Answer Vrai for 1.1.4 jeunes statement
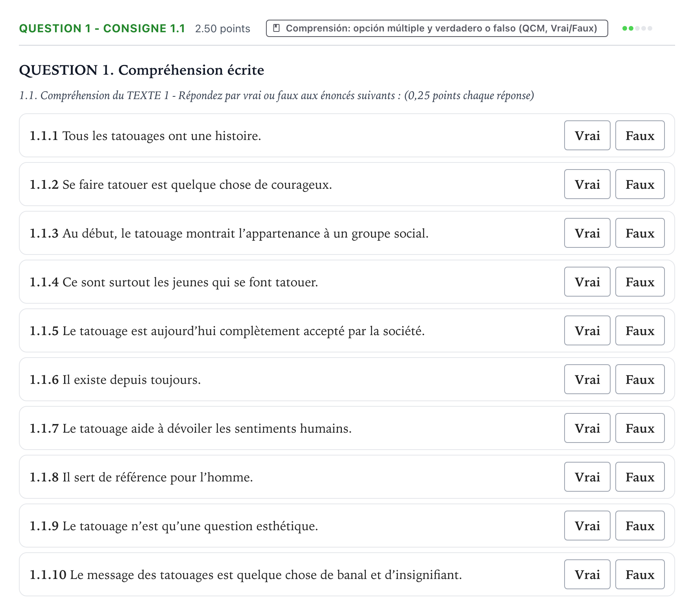Viewport: 694px width, 616px height. (x=587, y=282)
